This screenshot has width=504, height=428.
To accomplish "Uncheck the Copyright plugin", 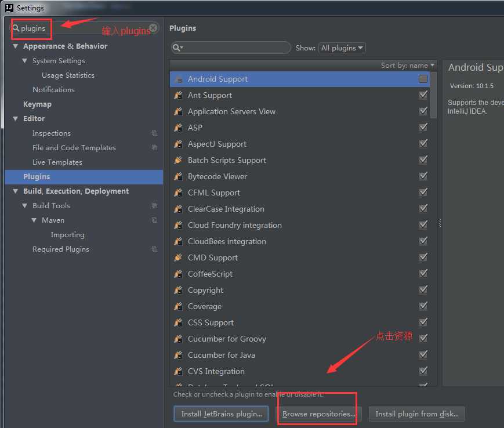I will click(423, 289).
